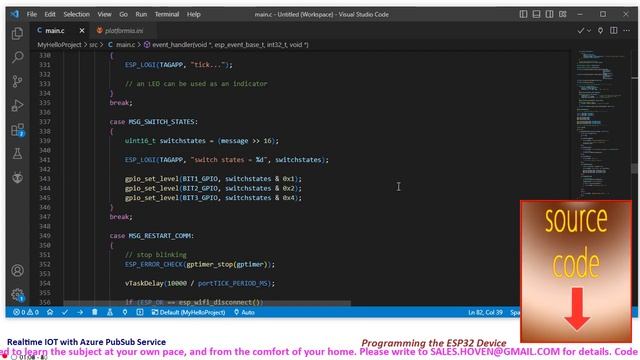Open the PlatformIO terminal icon in status bar

[140, 312]
